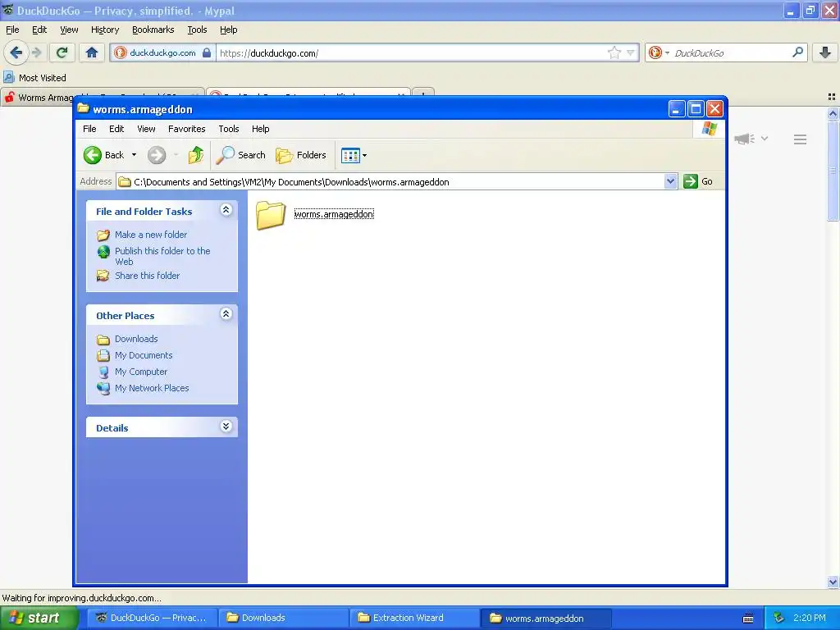Open the Search pane in Explorer

pos(241,155)
